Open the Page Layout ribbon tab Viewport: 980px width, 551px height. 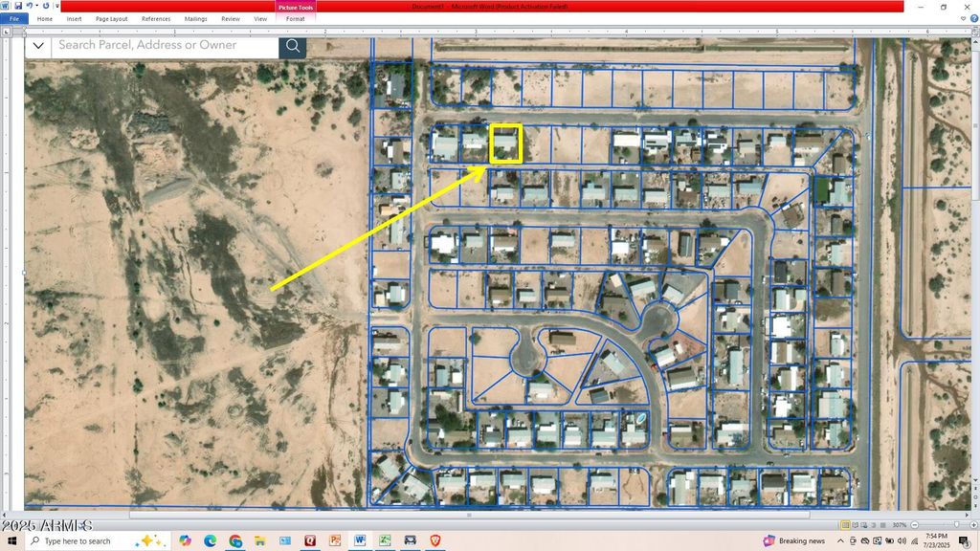111,18
